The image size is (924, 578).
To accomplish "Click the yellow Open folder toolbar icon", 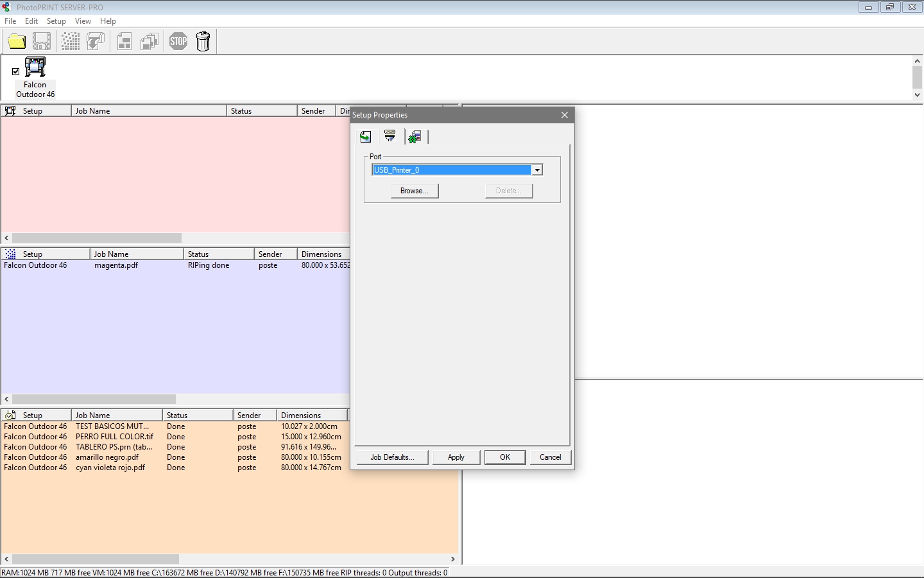I will coord(17,42).
